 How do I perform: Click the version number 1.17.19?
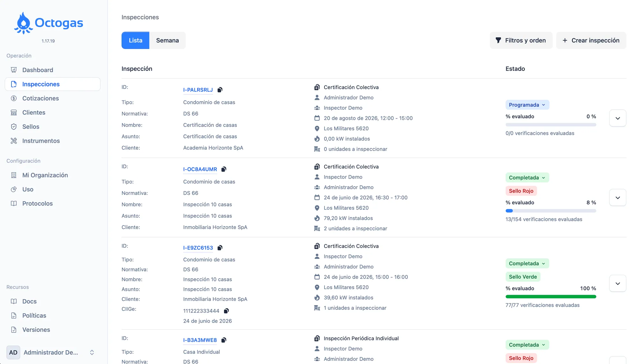[48, 41]
